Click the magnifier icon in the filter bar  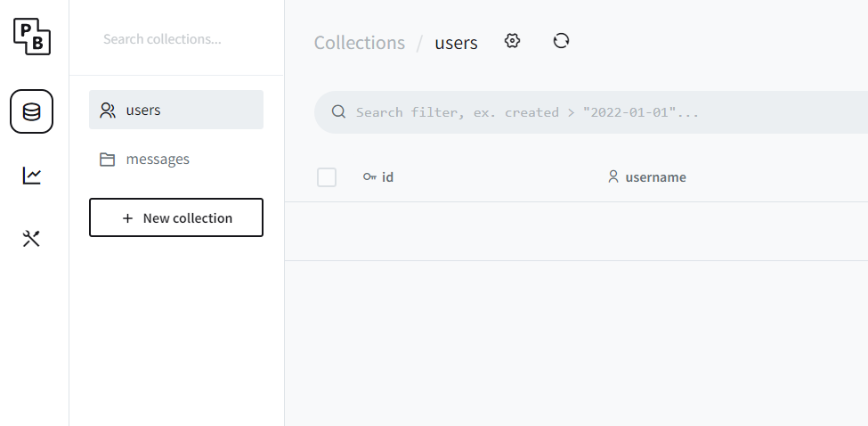(338, 112)
